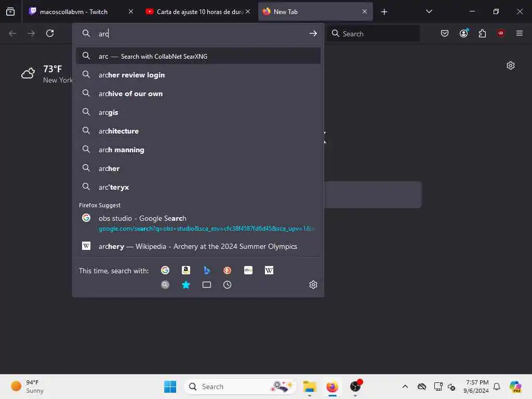Personalize new tab with gear icon
Screen dimensions: 532x399
click(510, 65)
